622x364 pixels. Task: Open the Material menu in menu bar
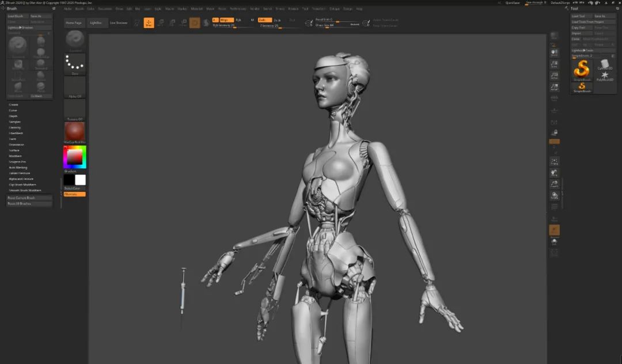197,8
